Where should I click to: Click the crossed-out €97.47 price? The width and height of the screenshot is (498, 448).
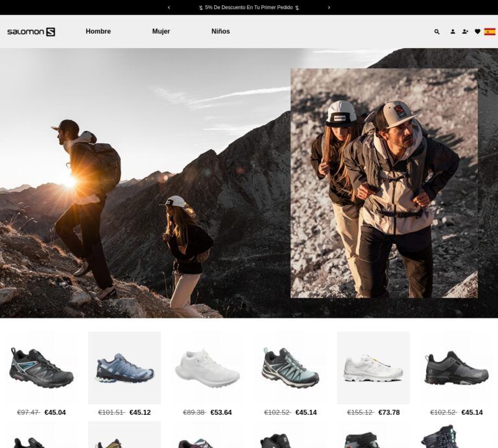tap(29, 412)
